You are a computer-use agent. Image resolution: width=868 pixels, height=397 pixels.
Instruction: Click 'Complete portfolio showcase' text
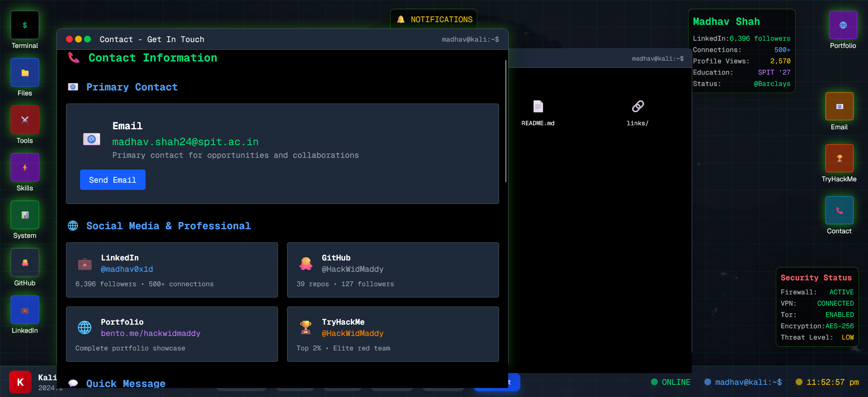[130, 348]
